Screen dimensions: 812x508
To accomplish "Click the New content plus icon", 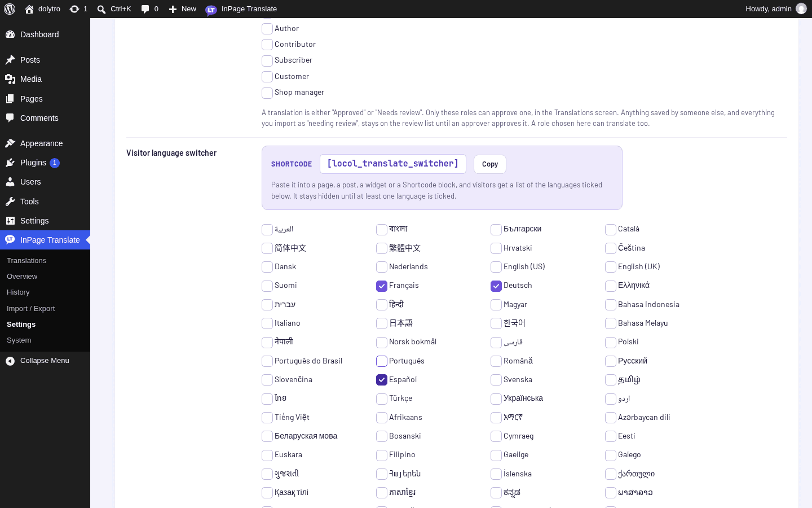I will (182, 9).
